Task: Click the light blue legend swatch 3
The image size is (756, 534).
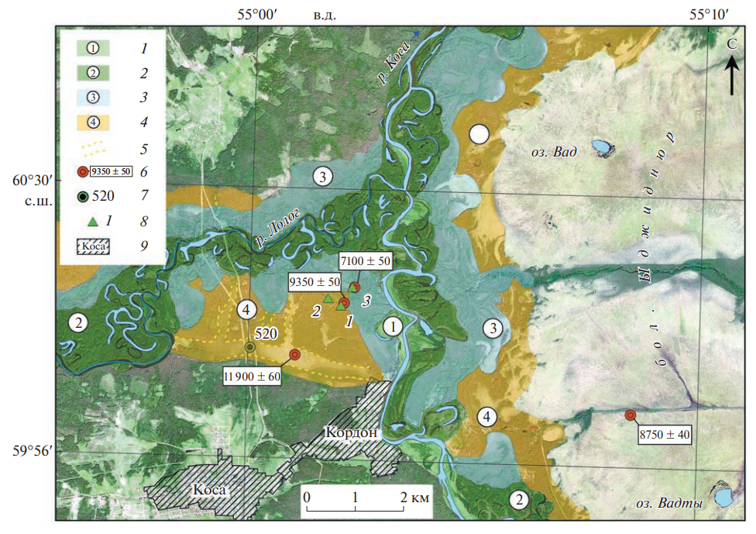Action: click(94, 98)
